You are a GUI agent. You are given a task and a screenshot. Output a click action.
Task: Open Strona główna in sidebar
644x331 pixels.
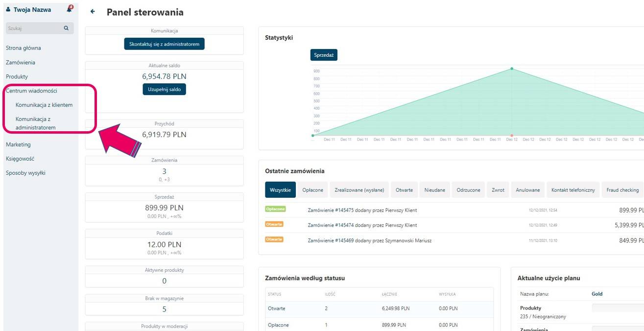[24, 48]
